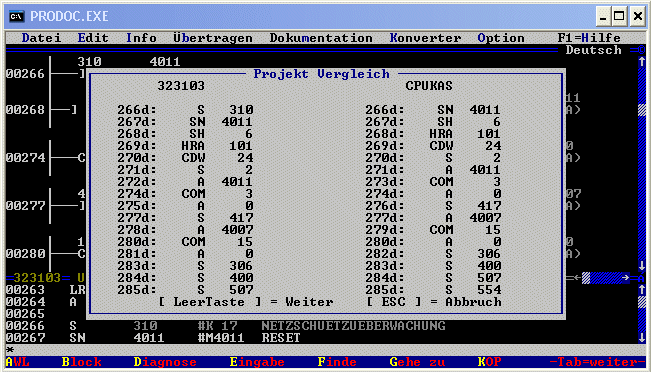Open the Option menu

501,38
